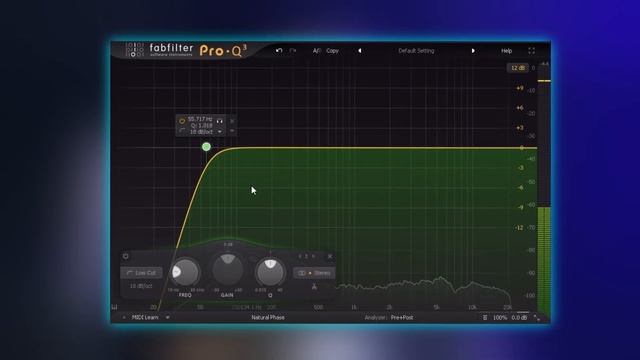
Task: Click the GAIN knob
Action: tap(227, 270)
